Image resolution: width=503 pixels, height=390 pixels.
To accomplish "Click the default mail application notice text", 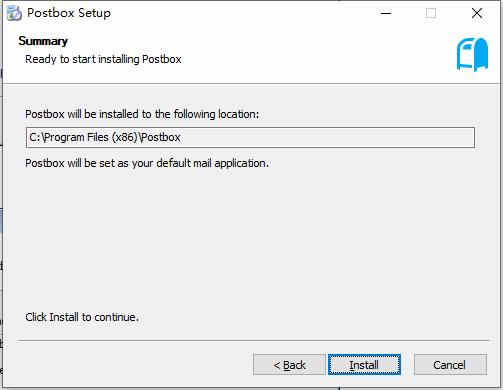I will [x=147, y=163].
